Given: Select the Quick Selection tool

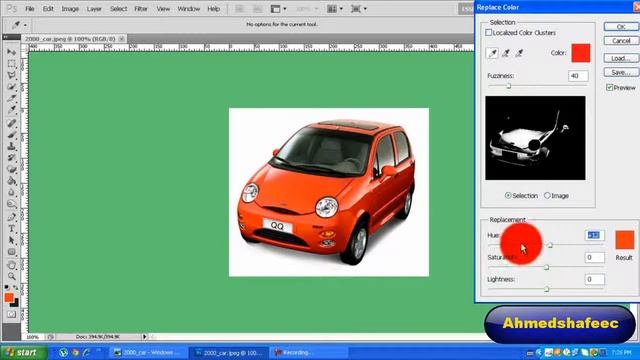Looking at the screenshot, I should click(x=11, y=87).
